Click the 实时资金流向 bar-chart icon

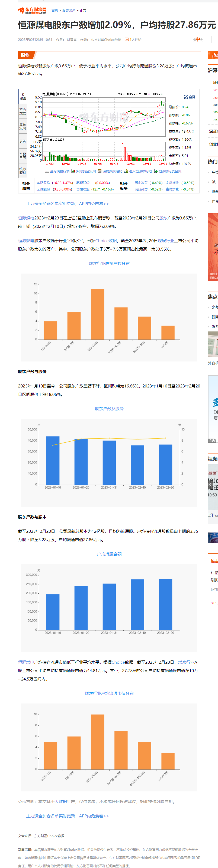[73, 171]
